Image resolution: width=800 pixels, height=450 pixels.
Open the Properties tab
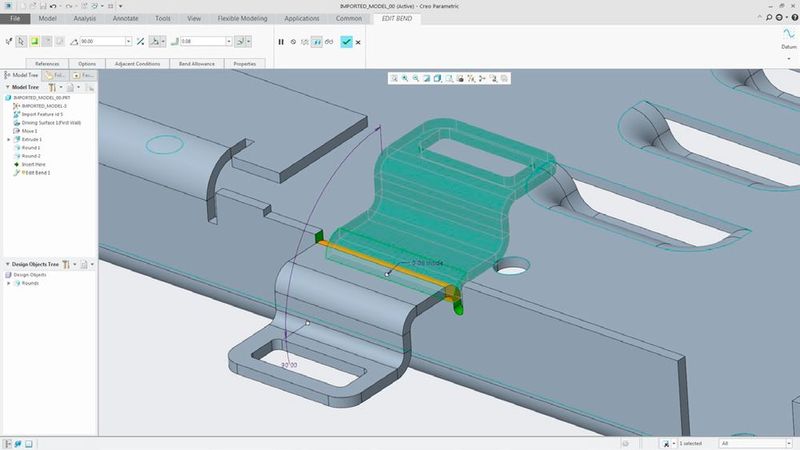(x=244, y=64)
